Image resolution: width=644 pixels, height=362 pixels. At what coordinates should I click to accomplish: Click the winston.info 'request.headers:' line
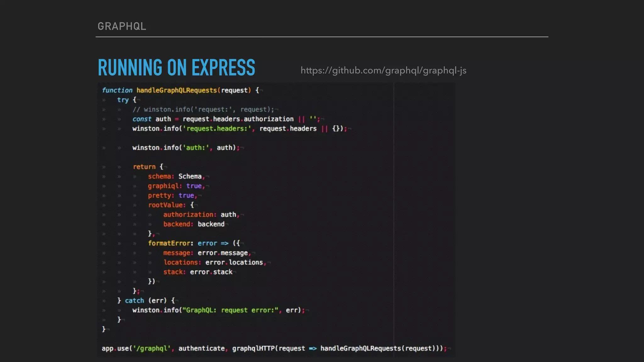pos(240,129)
